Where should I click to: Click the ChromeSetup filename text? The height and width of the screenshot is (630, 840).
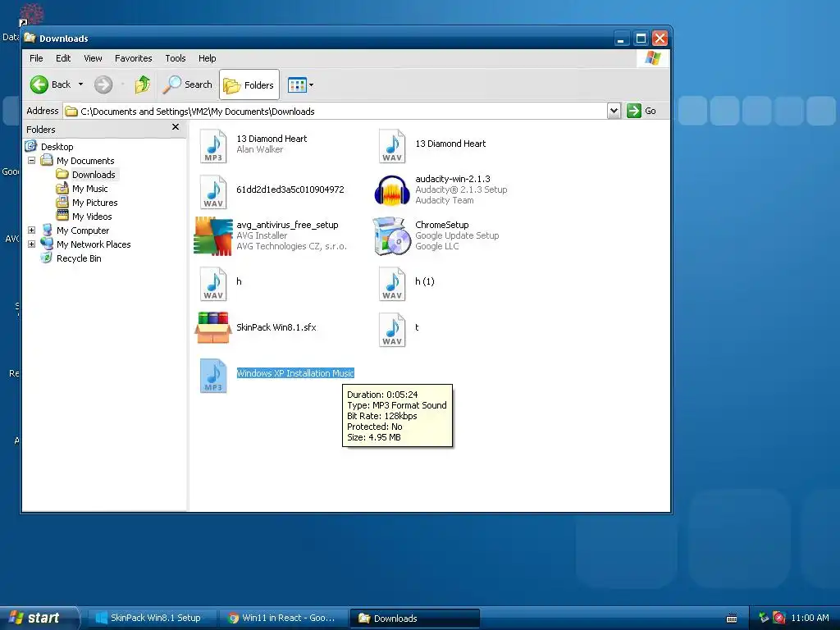point(442,225)
